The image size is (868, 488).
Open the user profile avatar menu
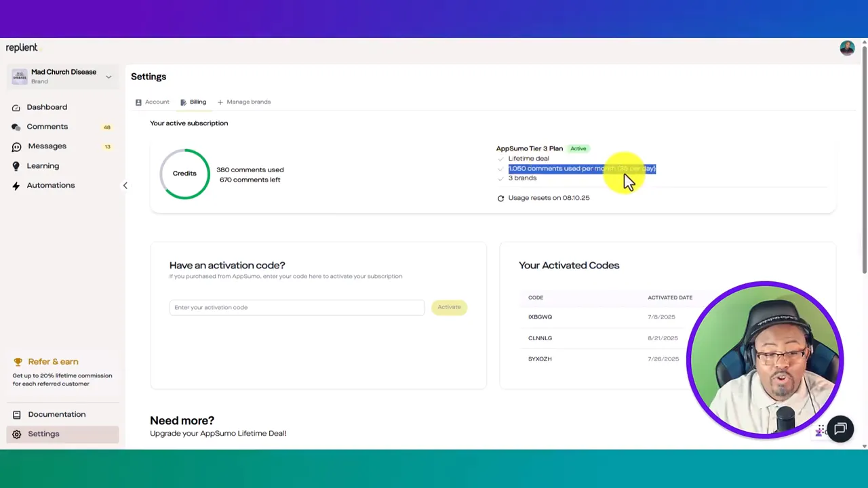click(847, 47)
